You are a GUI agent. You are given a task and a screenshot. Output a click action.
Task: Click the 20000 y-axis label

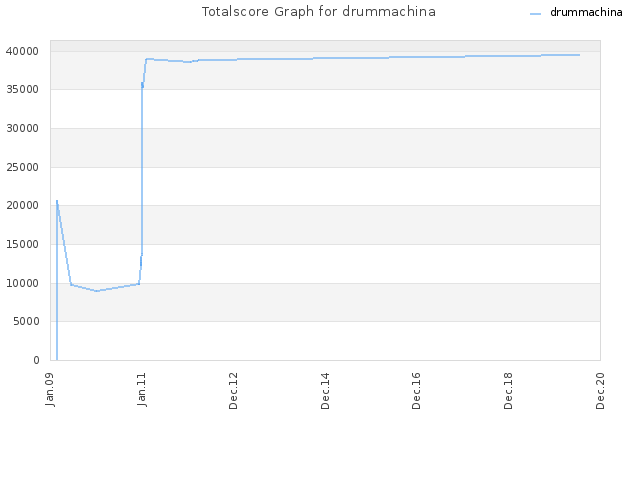coord(22,205)
